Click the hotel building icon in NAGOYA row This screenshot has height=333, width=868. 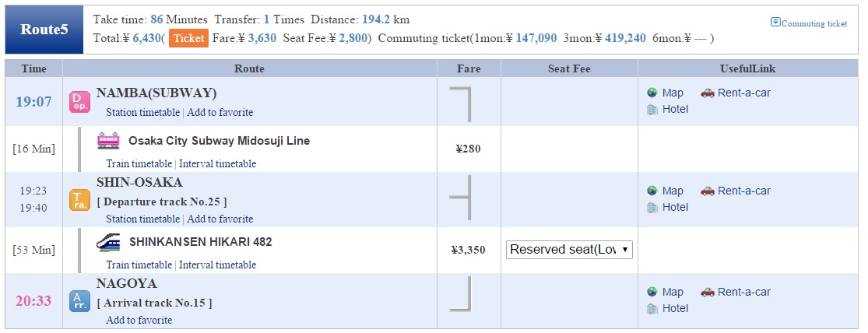click(x=652, y=308)
